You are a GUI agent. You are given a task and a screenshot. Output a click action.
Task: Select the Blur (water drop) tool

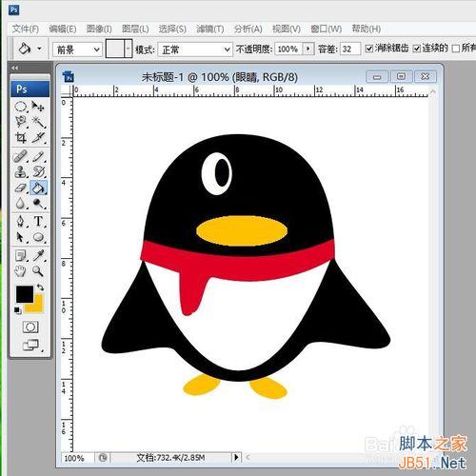click(x=21, y=203)
